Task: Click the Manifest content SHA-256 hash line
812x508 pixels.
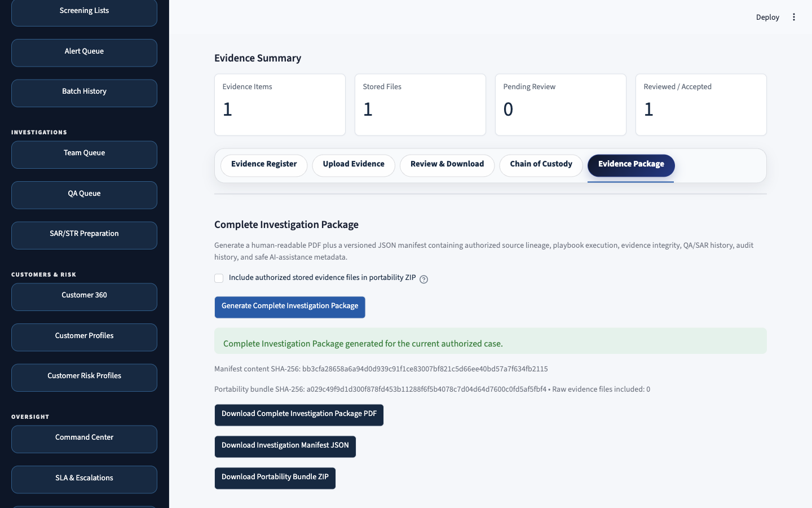Action: coord(381,369)
